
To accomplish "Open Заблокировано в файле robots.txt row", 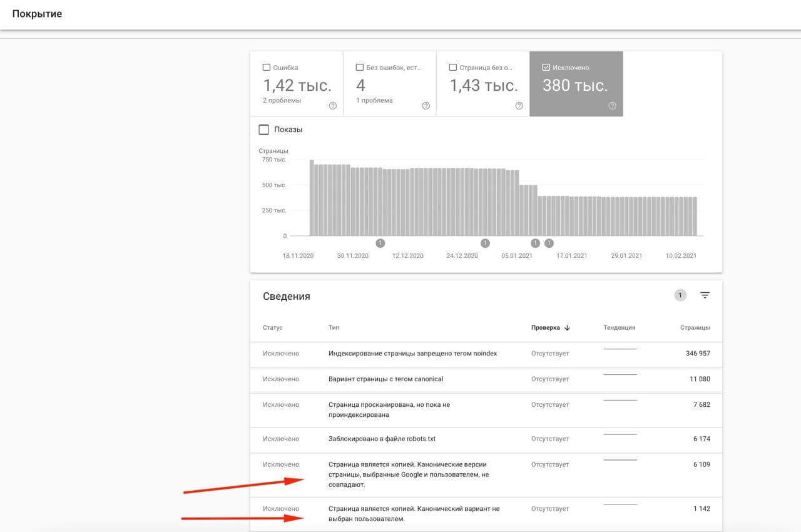I will click(382, 439).
